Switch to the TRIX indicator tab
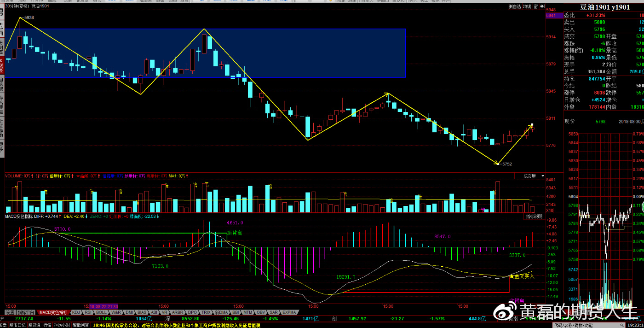This screenshot has width=644, height=328. point(206,312)
